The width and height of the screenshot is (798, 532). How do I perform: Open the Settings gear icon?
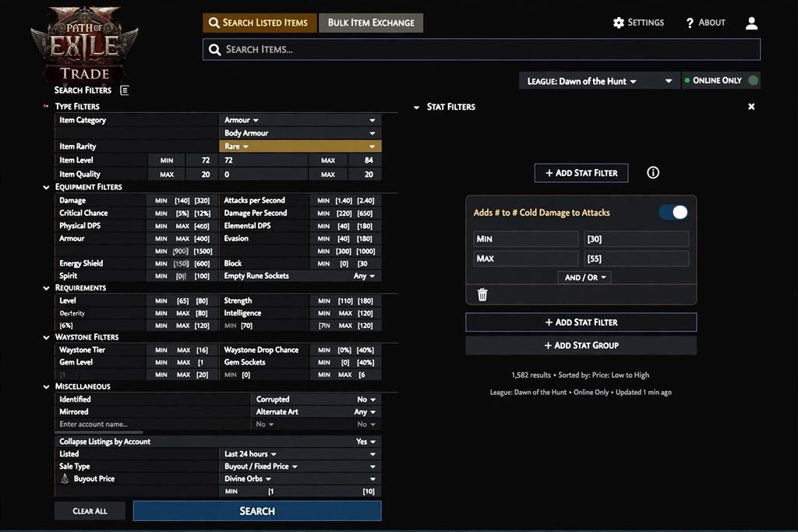[618, 23]
